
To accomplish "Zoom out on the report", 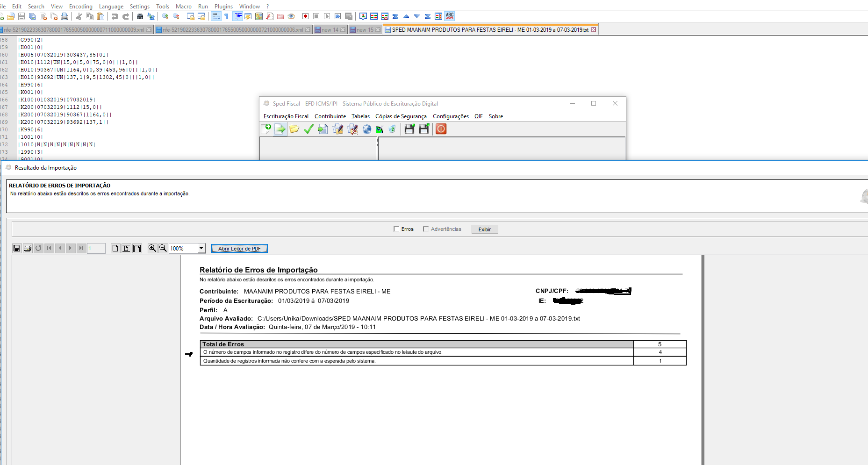I will pyautogui.click(x=163, y=248).
